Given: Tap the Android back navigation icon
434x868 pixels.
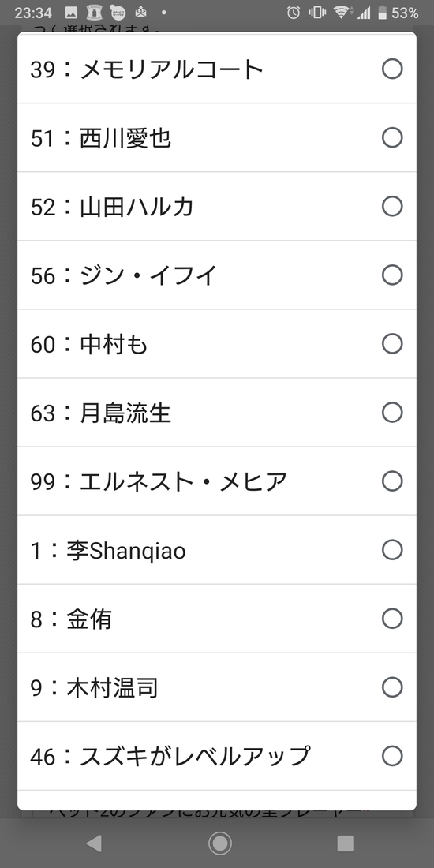Looking at the screenshot, I should click(94, 843).
